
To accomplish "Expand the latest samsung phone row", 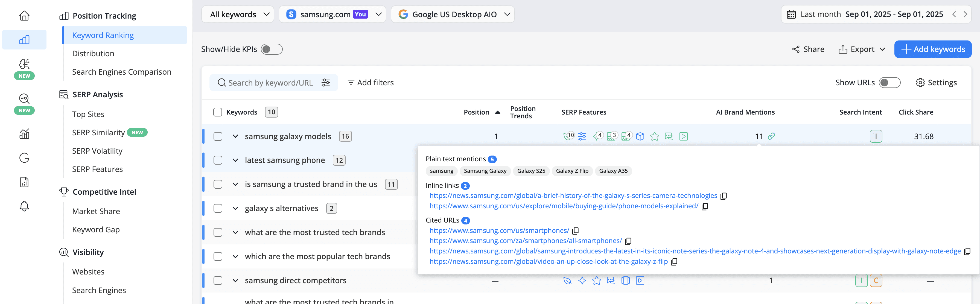I will pos(235,160).
